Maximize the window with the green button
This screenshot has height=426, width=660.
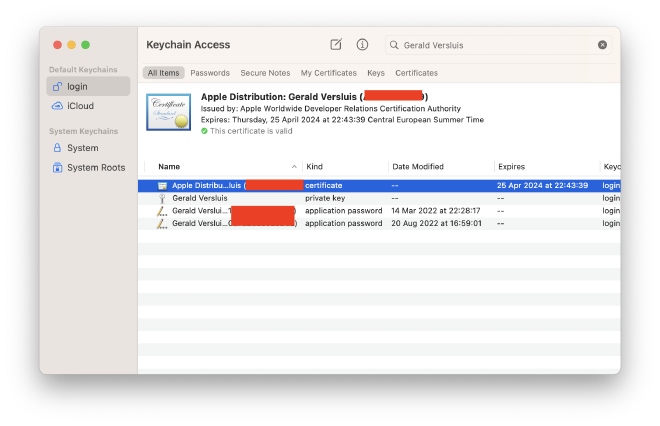click(x=85, y=45)
